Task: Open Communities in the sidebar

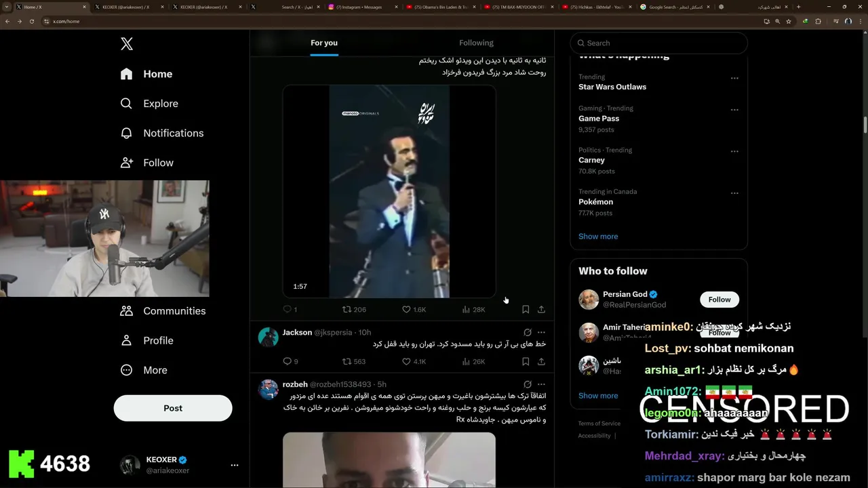Action: pyautogui.click(x=163, y=311)
